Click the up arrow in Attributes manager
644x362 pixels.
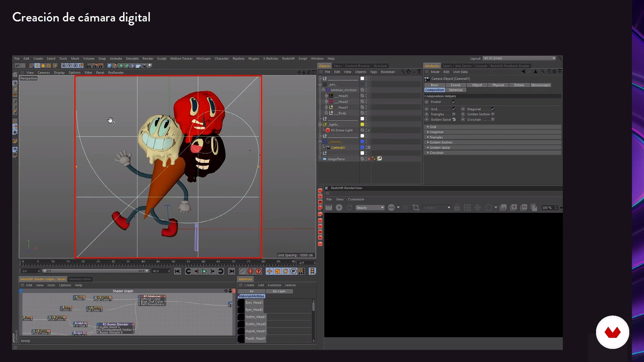tap(536, 71)
